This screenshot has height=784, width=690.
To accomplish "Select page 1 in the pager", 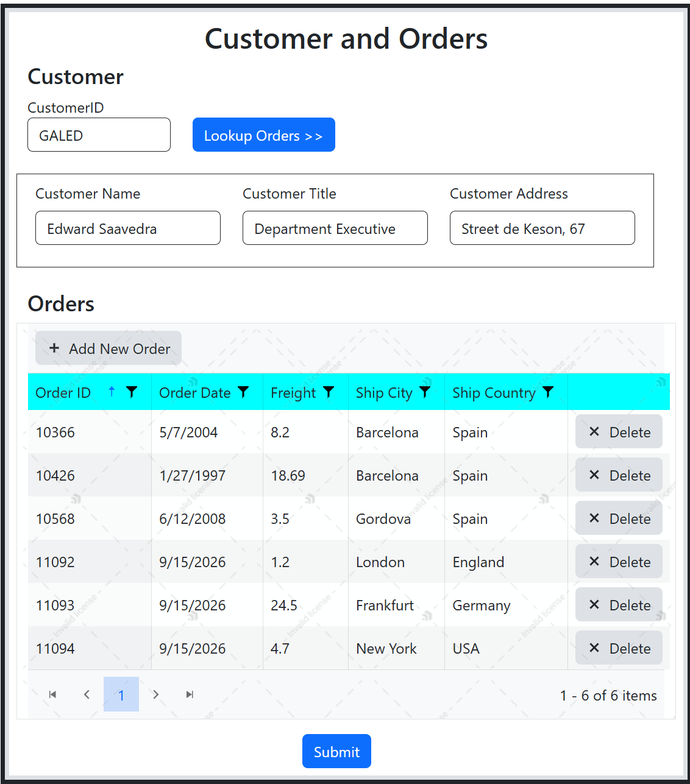I will coord(121,694).
